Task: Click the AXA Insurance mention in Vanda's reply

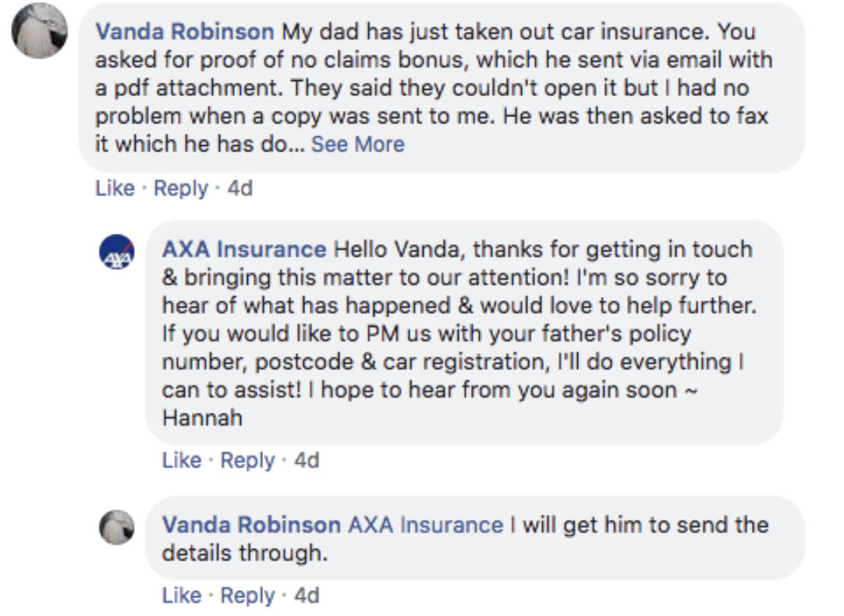Action: point(425,525)
